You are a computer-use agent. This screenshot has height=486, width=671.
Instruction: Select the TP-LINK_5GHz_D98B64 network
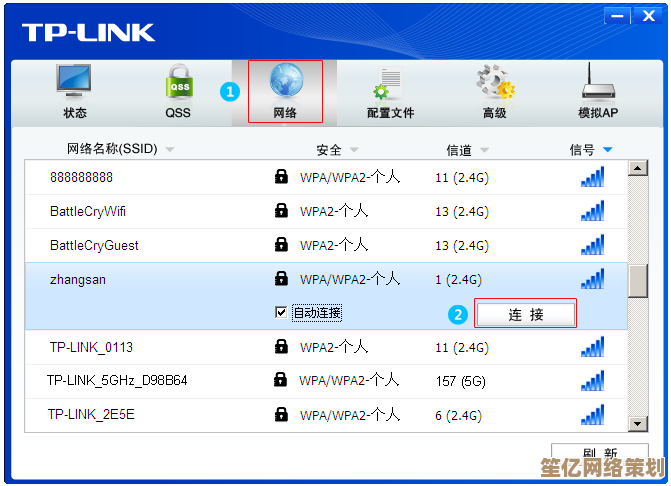pyautogui.click(x=117, y=381)
